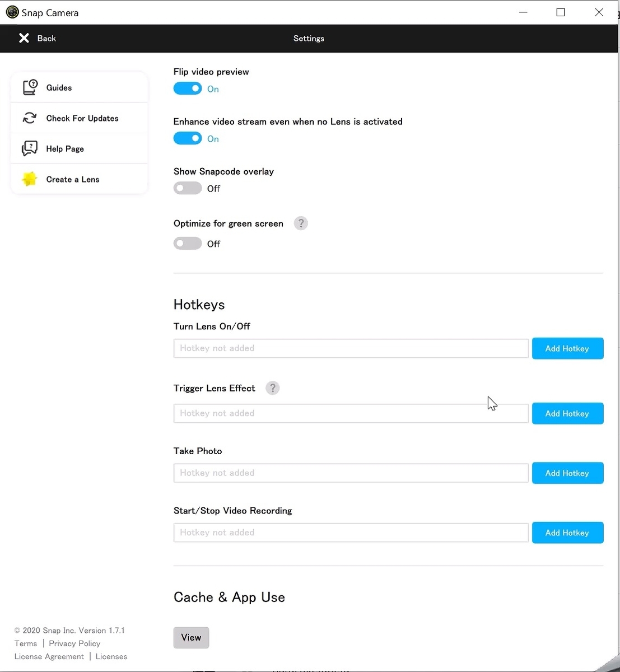
Task: Focus the Turn Lens On/Off hotkey field
Action: coord(351,348)
